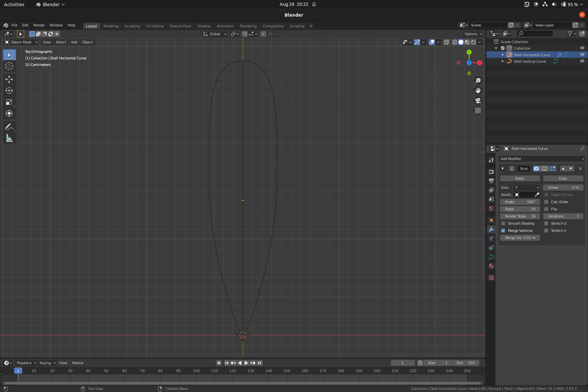Open the Tool properties tab

click(x=491, y=160)
